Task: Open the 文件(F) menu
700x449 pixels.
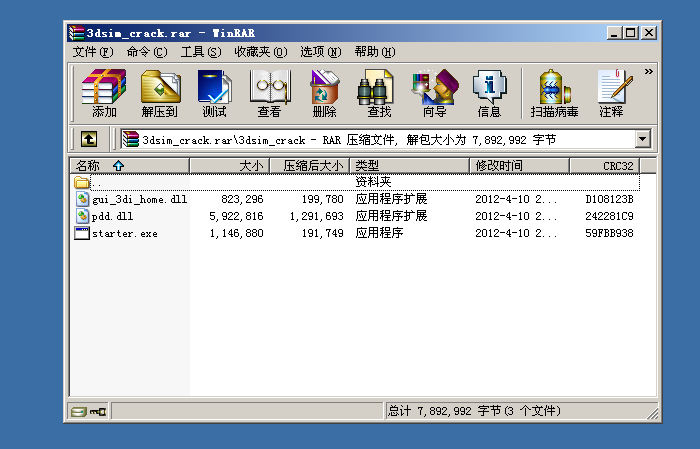Action: point(93,52)
